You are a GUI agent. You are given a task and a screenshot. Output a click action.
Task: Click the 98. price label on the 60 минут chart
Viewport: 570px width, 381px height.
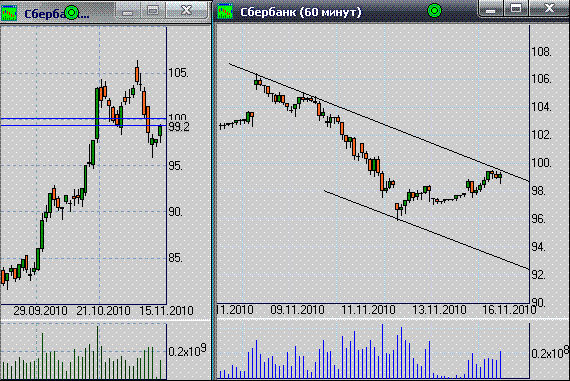point(538,190)
